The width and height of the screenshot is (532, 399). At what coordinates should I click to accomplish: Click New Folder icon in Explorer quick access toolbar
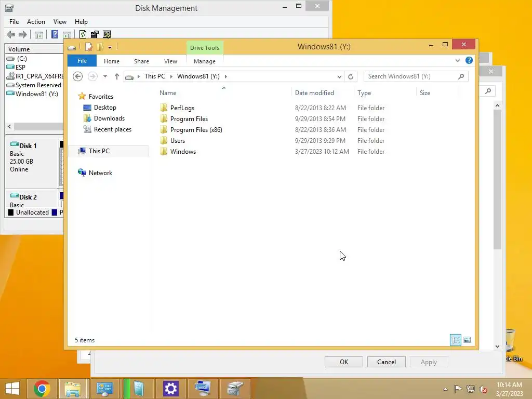click(x=100, y=47)
